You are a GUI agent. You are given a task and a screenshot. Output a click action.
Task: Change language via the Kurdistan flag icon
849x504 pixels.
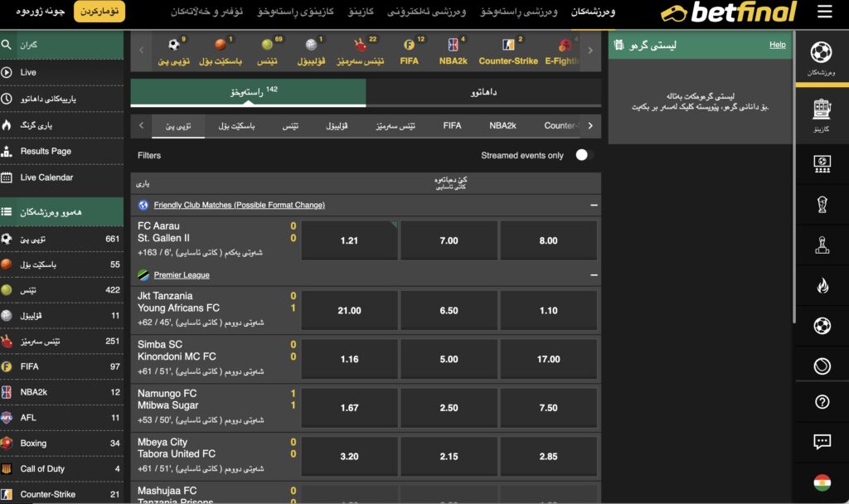(822, 482)
